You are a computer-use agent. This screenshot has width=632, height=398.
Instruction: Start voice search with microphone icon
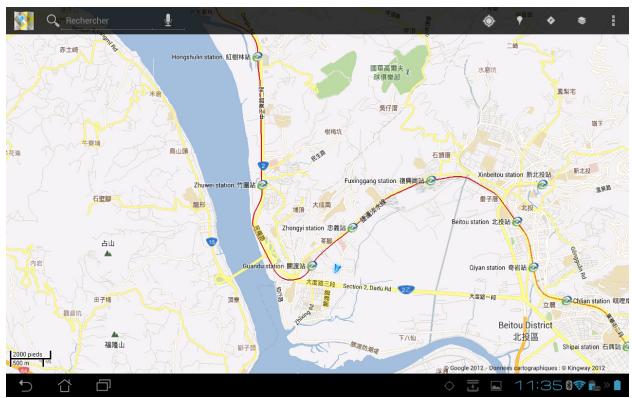tap(168, 20)
